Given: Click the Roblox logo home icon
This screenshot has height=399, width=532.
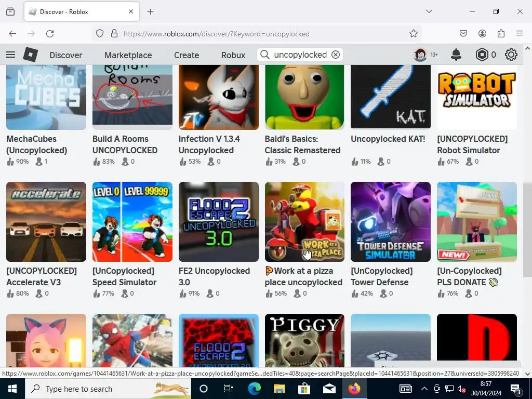Looking at the screenshot, I should coord(31,55).
